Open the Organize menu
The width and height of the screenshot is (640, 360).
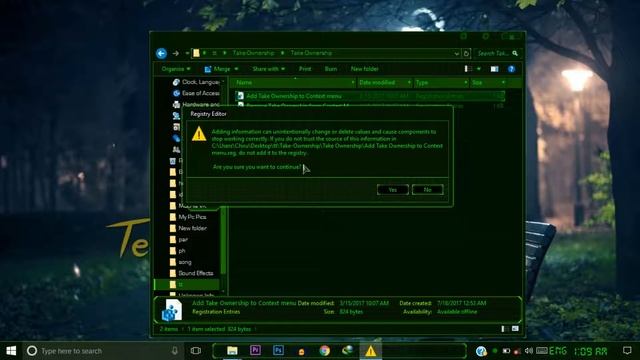coord(176,69)
